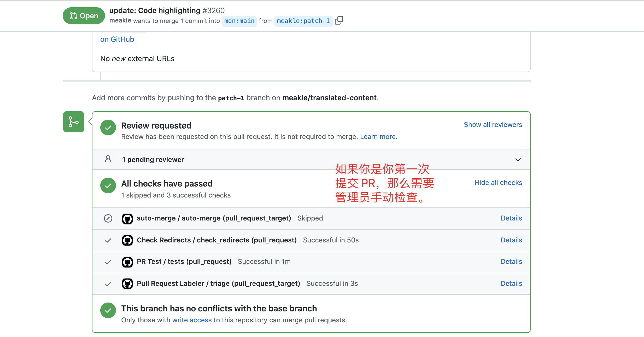
Task: Copy the meakle:patch-1 branch name icon
Action: [339, 20]
